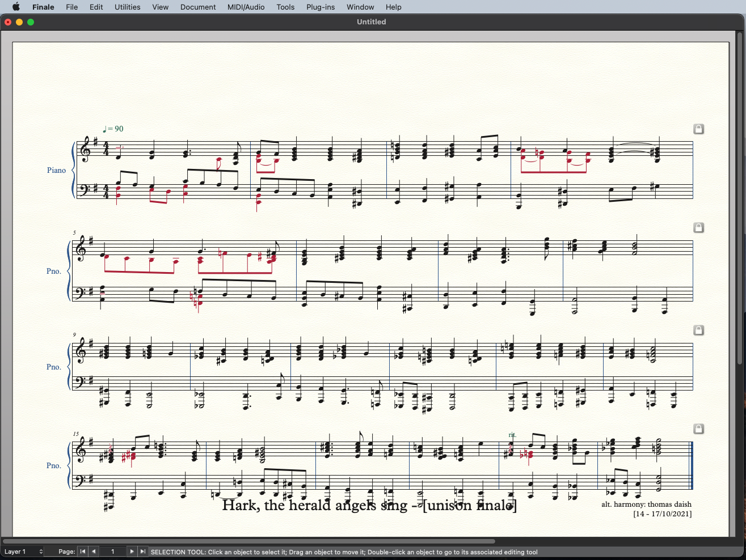Screen dimensions: 746x560
Task: Select the "alt. harmony: thomas daish" credit text
Action: coord(646,504)
